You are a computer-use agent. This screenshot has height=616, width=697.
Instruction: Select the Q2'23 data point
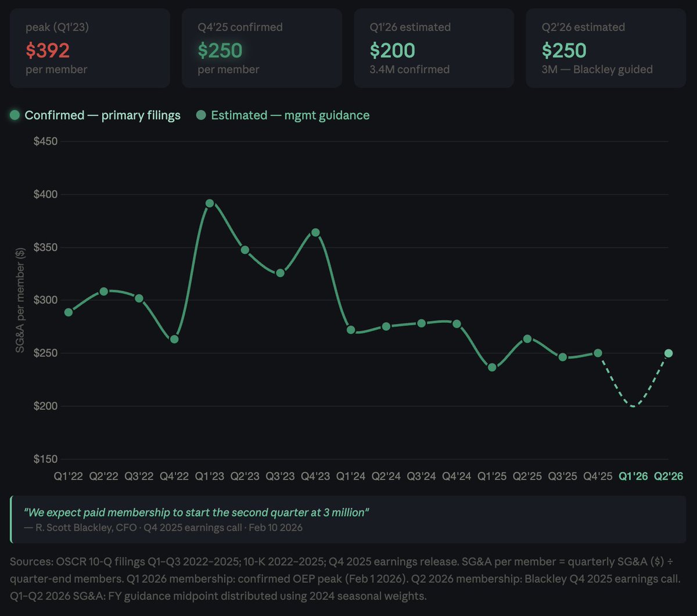(x=245, y=250)
